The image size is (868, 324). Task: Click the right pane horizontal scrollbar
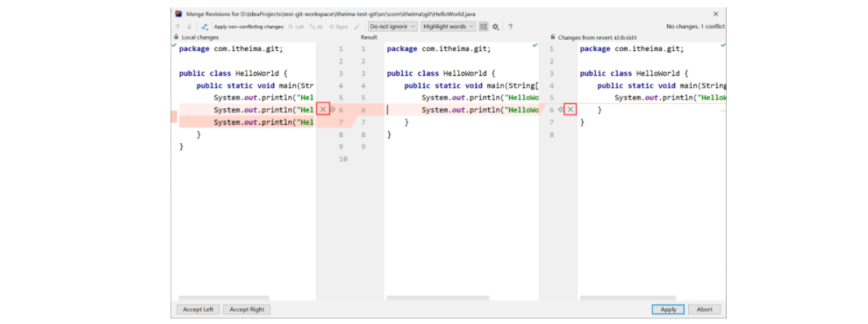click(x=627, y=298)
